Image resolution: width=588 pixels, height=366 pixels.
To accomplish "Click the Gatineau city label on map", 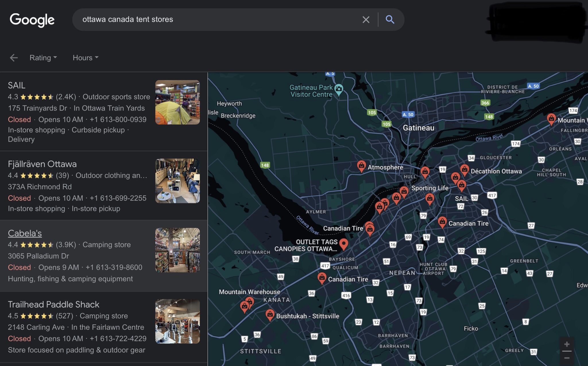I will point(418,128).
